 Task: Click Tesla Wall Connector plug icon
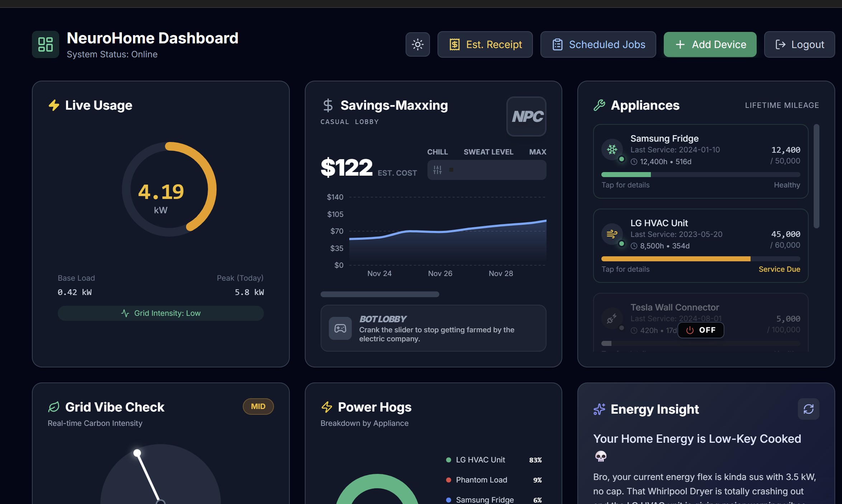tap(612, 318)
